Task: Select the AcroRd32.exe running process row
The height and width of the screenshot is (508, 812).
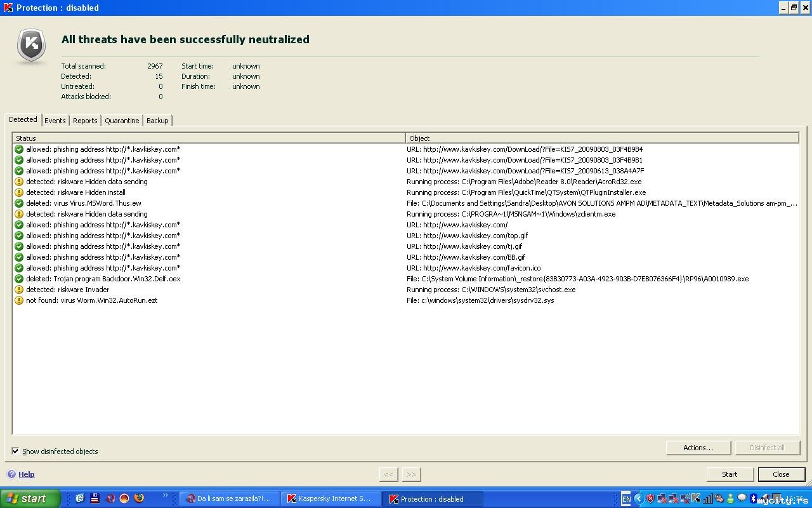Action: click(x=406, y=182)
